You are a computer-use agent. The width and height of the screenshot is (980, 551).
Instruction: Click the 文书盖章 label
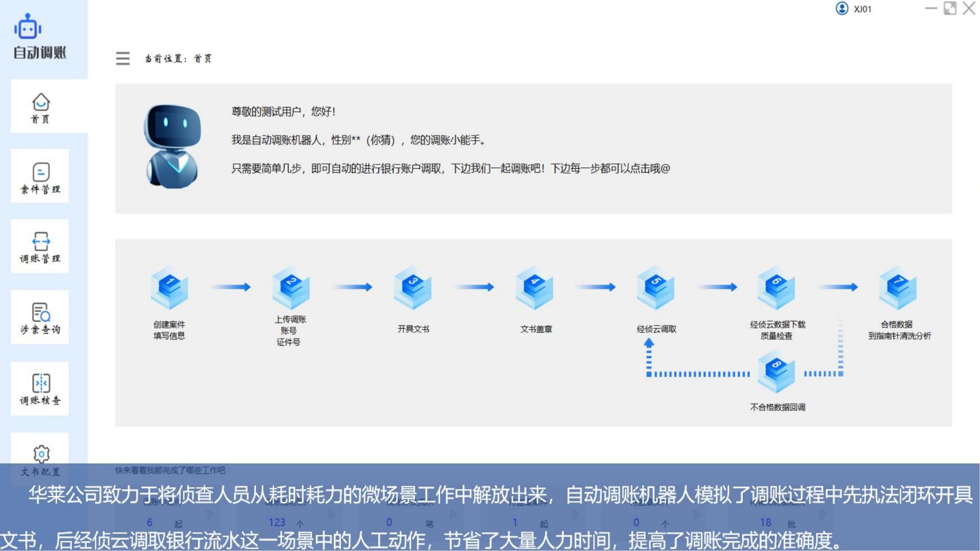[x=536, y=329]
